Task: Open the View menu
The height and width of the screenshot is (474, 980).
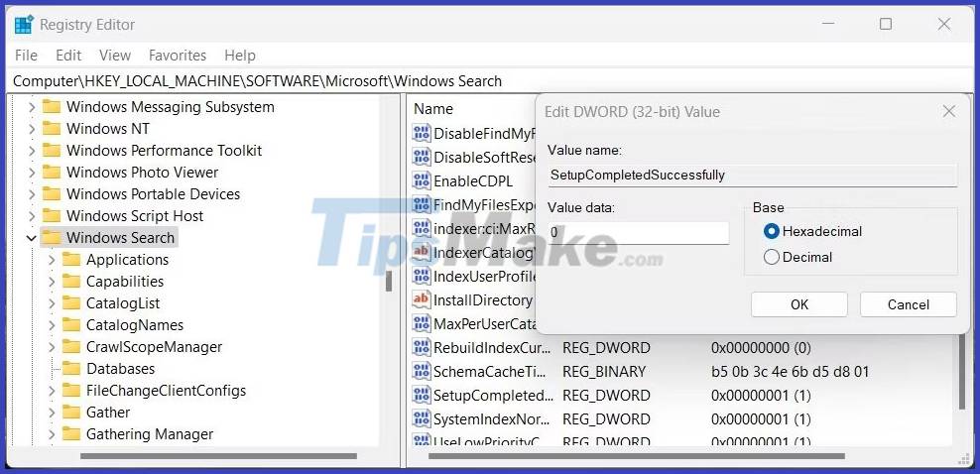Action: coord(115,56)
